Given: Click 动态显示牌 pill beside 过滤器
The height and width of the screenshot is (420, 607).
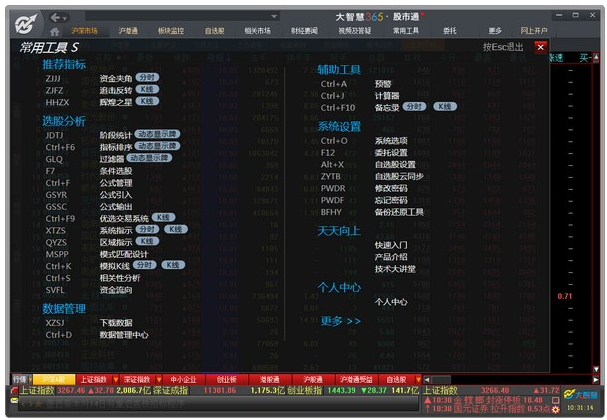Looking at the screenshot, I should pos(149,158).
